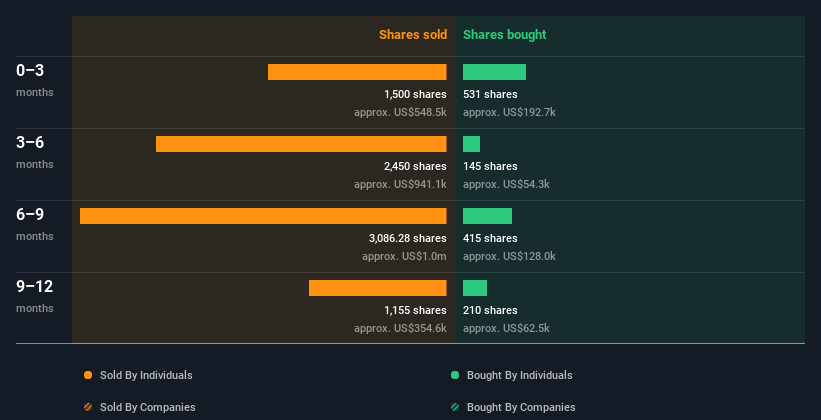Click the 210 shares value

tap(490, 310)
